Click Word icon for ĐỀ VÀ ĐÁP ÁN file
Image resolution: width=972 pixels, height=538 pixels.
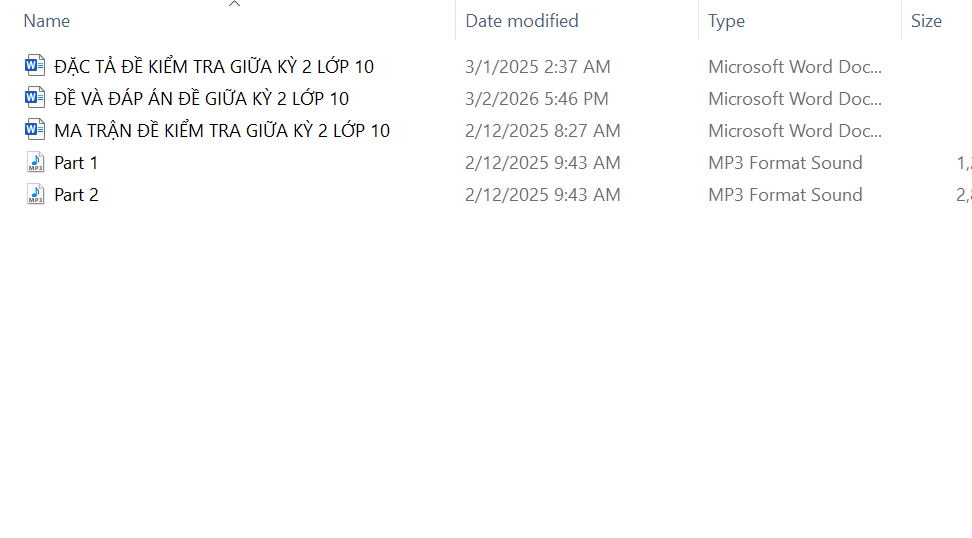pos(35,98)
